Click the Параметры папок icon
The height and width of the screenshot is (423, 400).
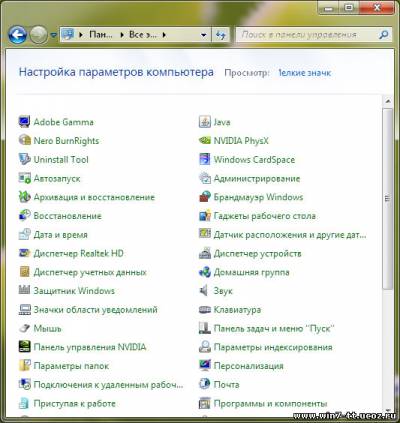pos(24,366)
